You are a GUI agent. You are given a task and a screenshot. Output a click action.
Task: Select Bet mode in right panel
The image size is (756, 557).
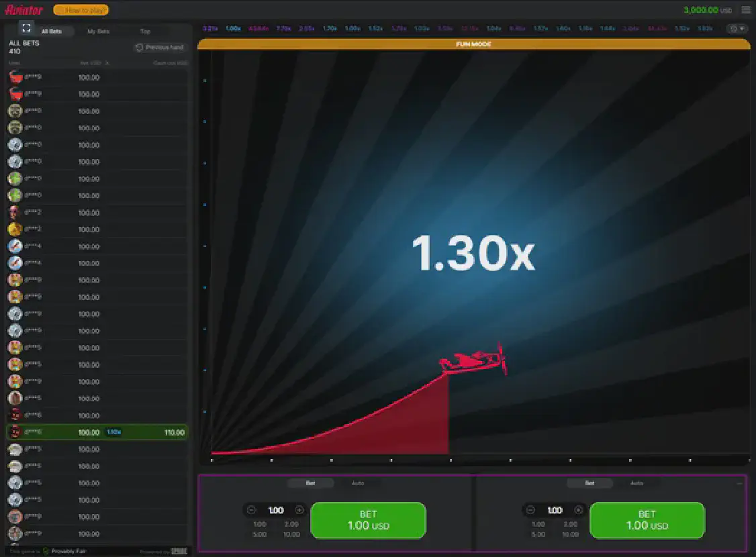(589, 483)
